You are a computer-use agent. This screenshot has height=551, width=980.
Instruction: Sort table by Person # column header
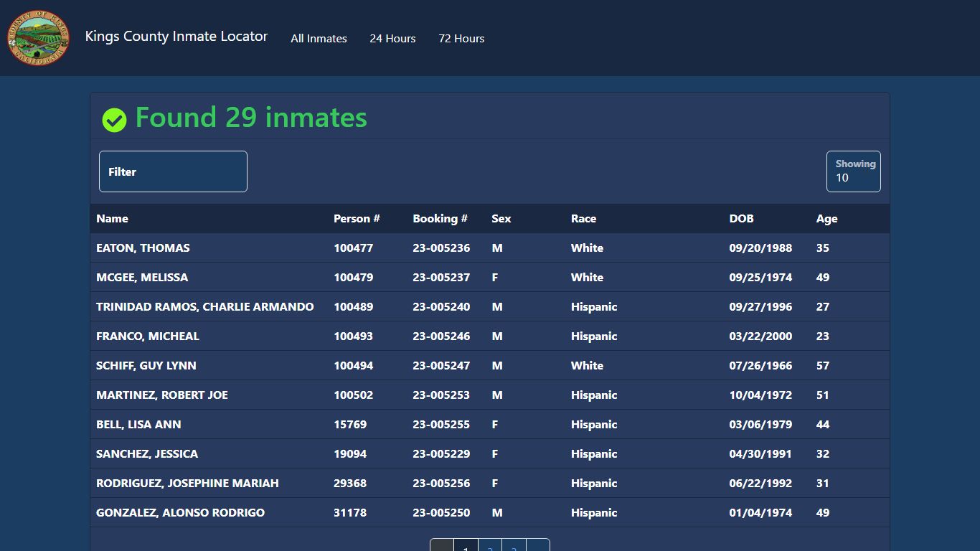click(357, 219)
